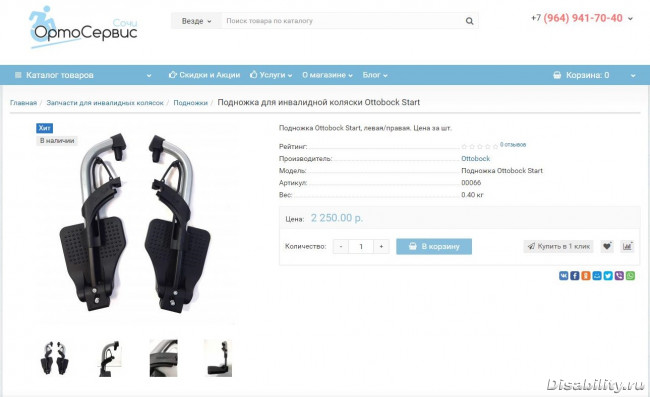Add product to wishlist heart icon

coord(607,246)
